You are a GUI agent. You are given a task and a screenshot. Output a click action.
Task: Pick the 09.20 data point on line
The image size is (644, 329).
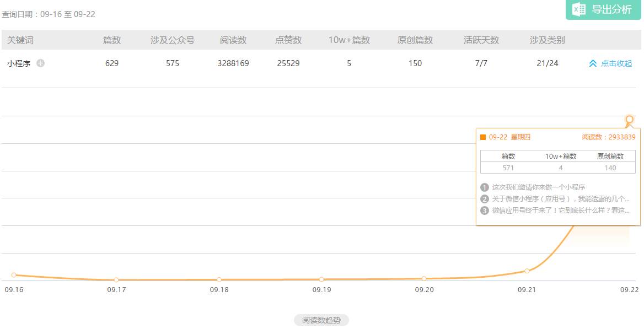pyautogui.click(x=424, y=278)
